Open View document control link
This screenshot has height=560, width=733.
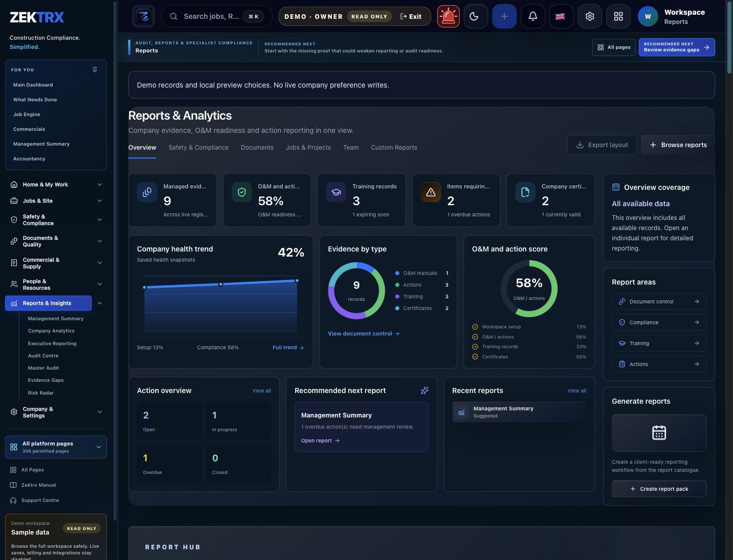click(x=364, y=333)
